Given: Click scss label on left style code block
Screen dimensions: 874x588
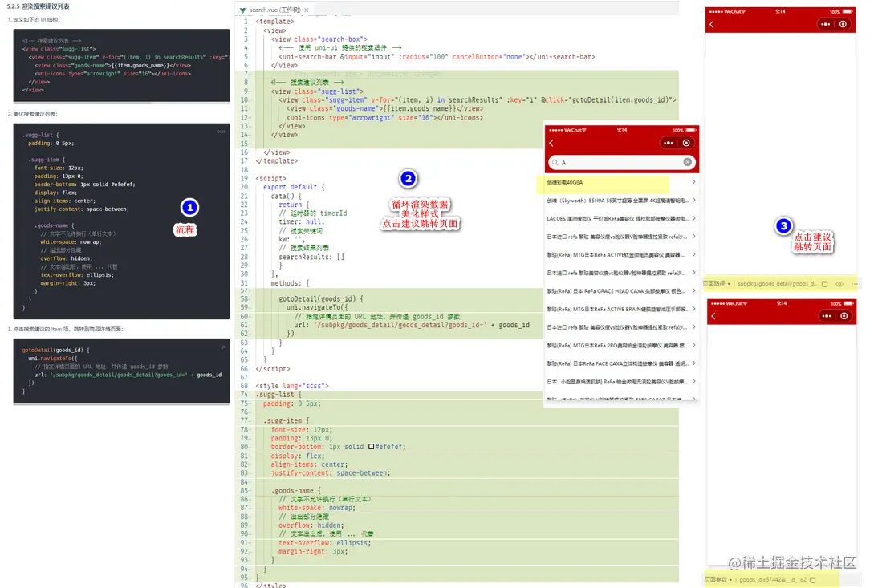Looking at the screenshot, I should click(221, 131).
